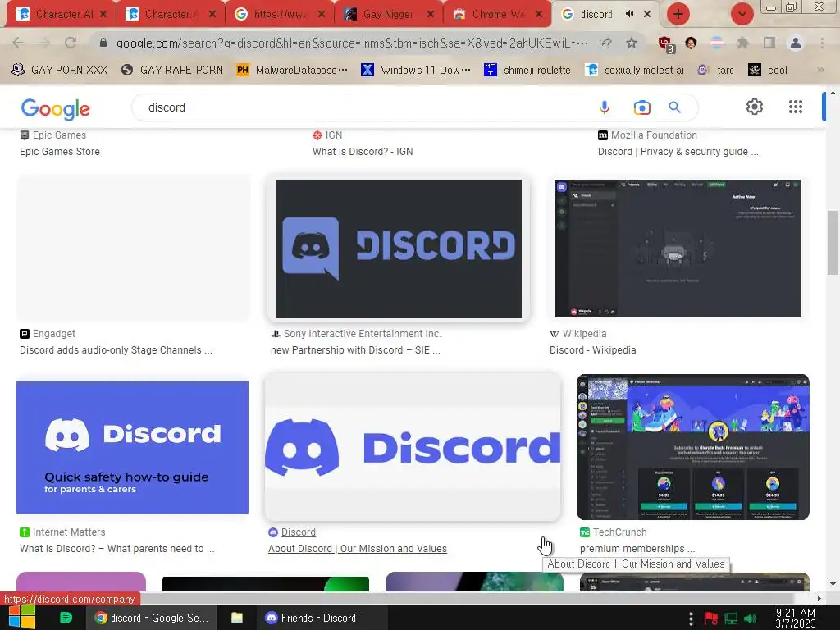840x630 pixels.
Task: Open 'new Partnership with Discord – SIE' result
Action: pos(355,349)
